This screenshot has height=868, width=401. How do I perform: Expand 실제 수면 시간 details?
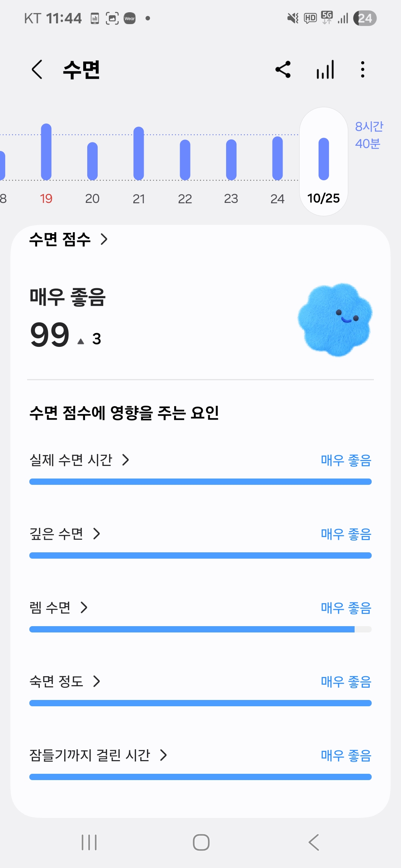[79, 460]
